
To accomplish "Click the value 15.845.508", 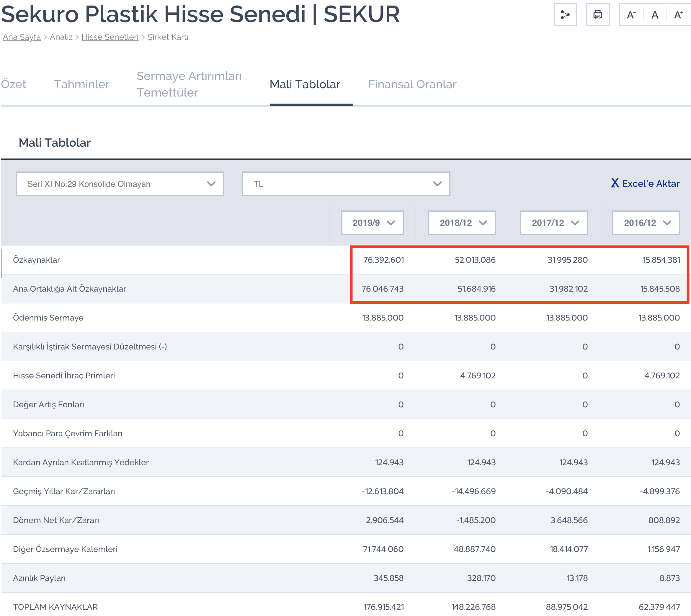I will click(x=660, y=289).
